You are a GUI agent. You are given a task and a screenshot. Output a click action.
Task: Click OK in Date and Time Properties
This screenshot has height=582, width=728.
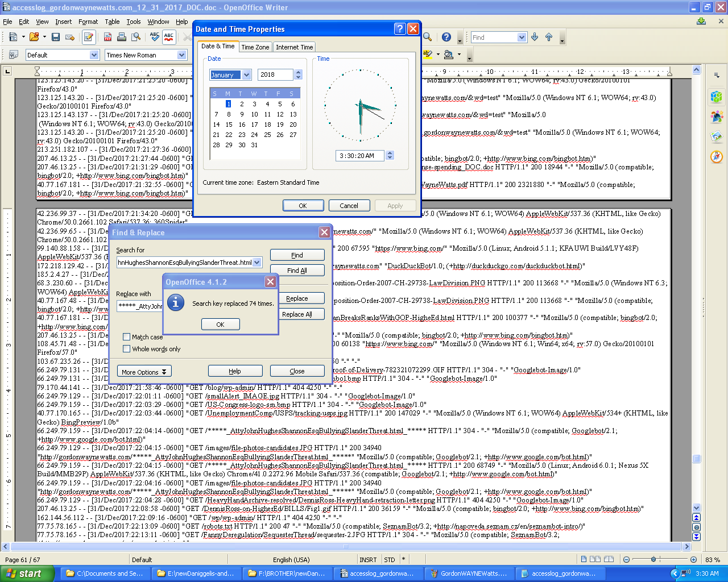click(303, 206)
